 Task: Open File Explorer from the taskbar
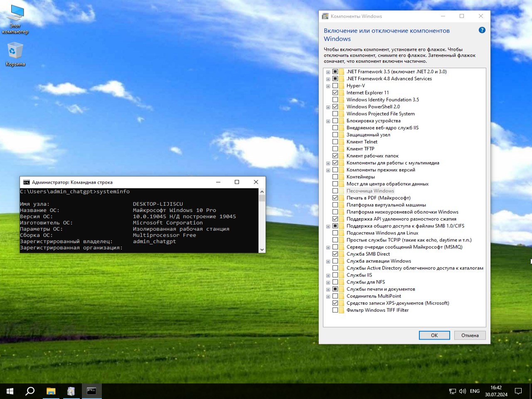pyautogui.click(x=51, y=391)
